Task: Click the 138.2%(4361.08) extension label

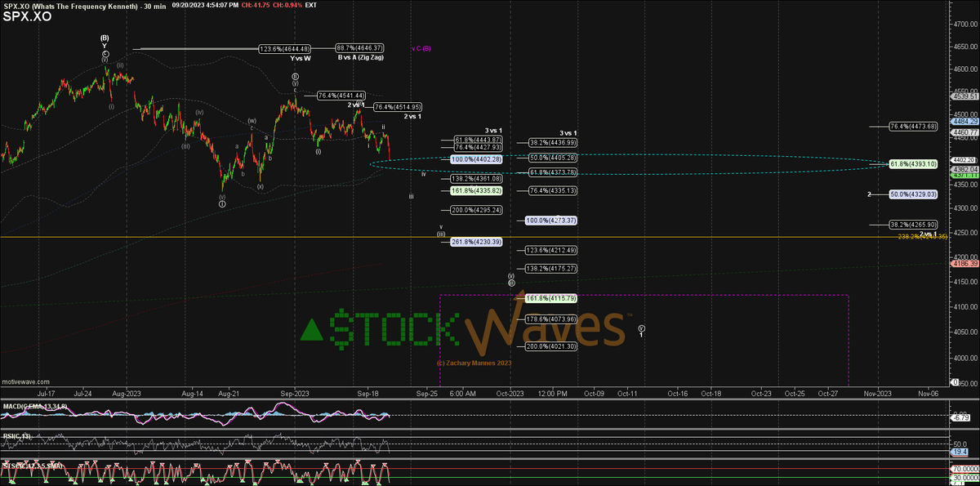Action: (x=476, y=178)
